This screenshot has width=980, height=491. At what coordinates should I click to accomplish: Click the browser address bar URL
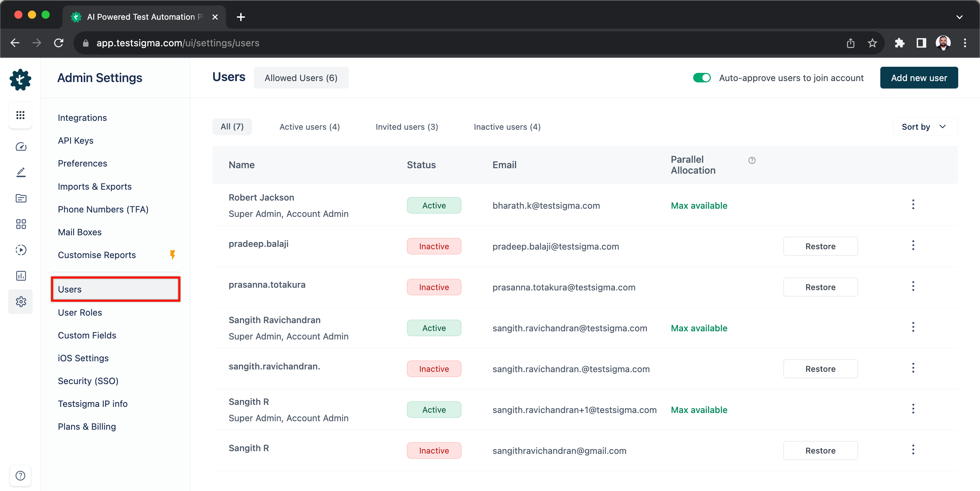[x=178, y=43]
